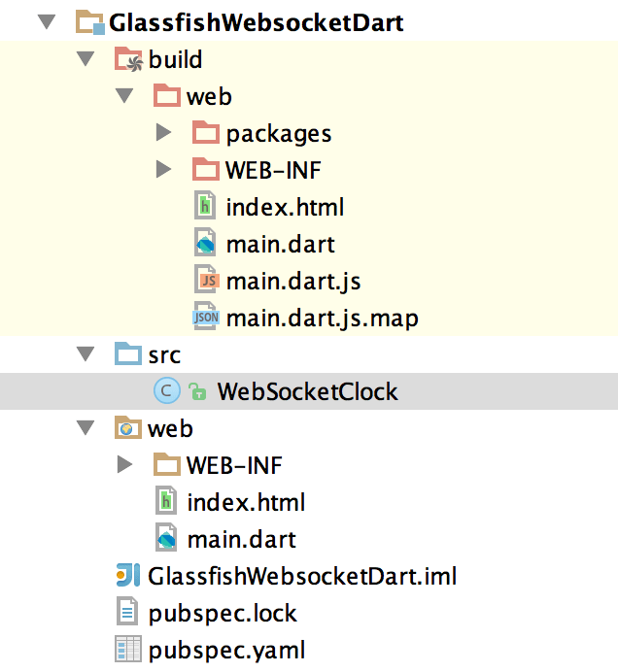618x672 pixels.
Task: Select the WebSocketClock class
Action: [x=307, y=391]
